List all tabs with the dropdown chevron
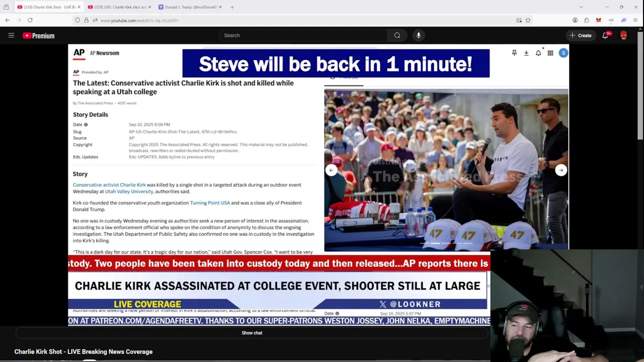 [581, 7]
